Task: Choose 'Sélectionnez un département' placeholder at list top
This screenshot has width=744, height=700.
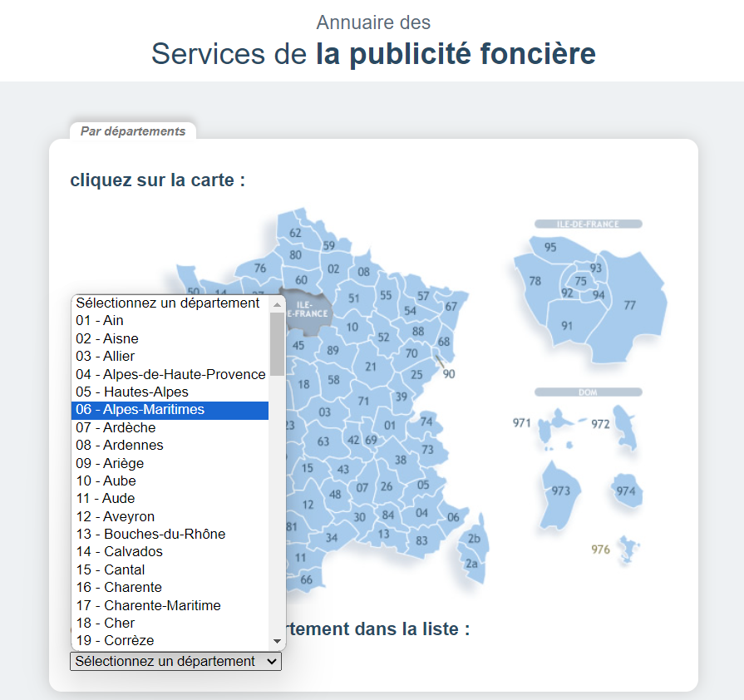Action: [170, 303]
